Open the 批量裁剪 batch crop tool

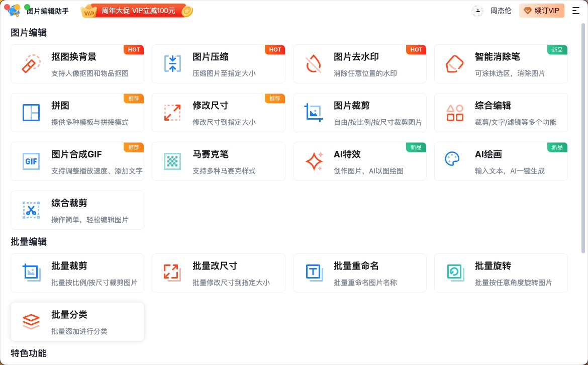(x=77, y=273)
